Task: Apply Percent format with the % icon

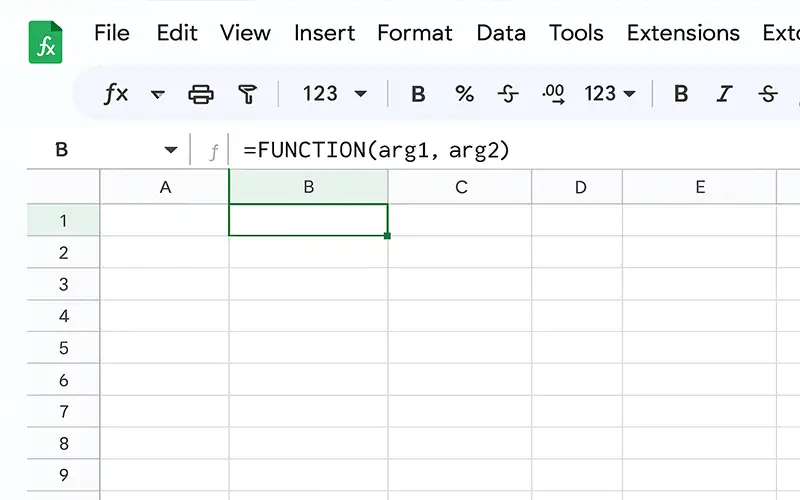Action: 464,94
